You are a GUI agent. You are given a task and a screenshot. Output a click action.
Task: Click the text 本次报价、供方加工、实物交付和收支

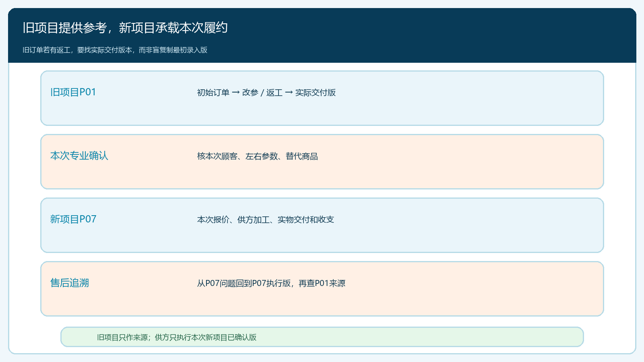tap(266, 220)
